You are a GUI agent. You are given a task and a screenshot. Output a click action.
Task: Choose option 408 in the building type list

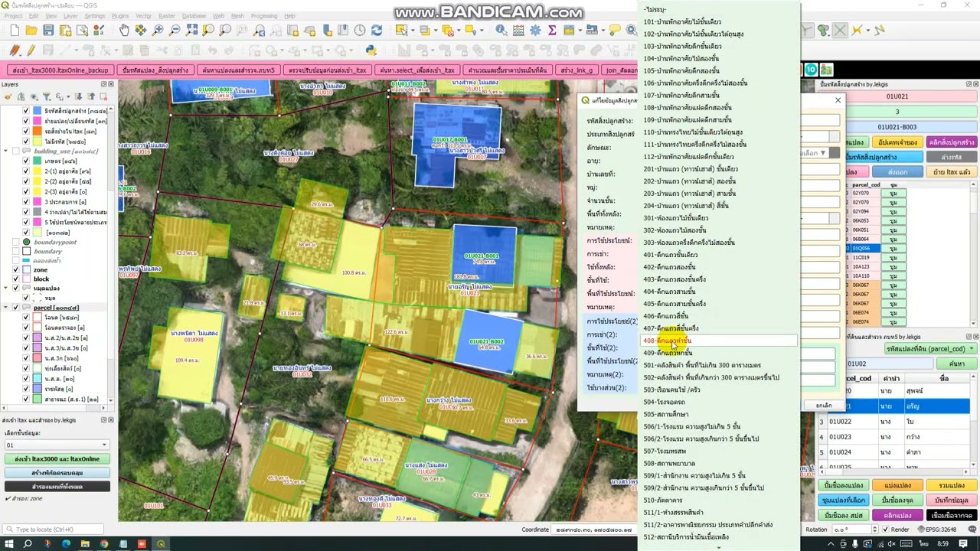pyautogui.click(x=719, y=341)
